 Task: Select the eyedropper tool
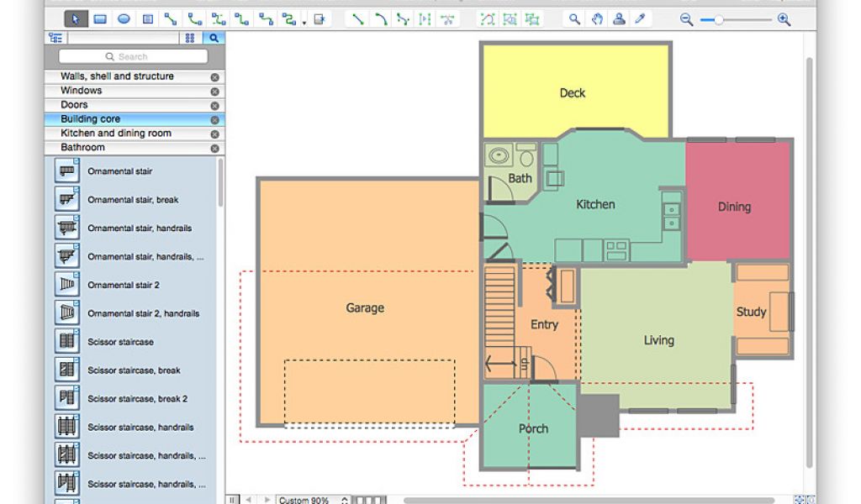[640, 19]
